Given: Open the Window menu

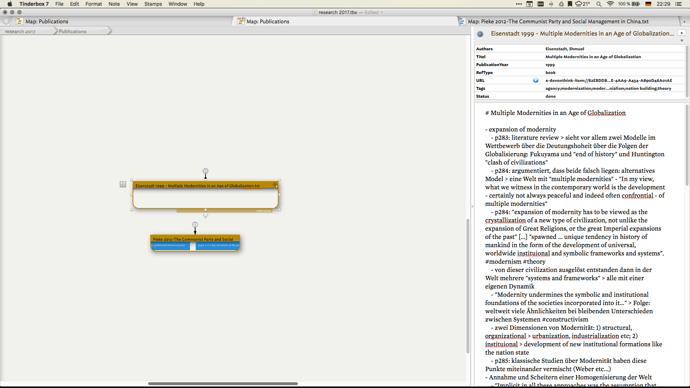Looking at the screenshot, I should (178, 4).
